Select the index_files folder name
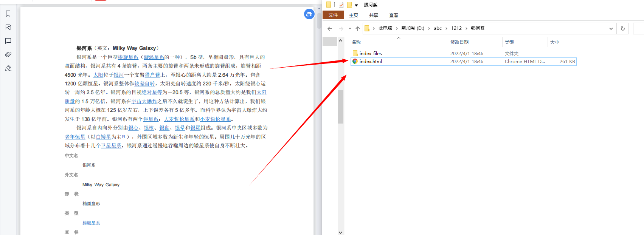This screenshot has height=235, width=644. [x=371, y=53]
